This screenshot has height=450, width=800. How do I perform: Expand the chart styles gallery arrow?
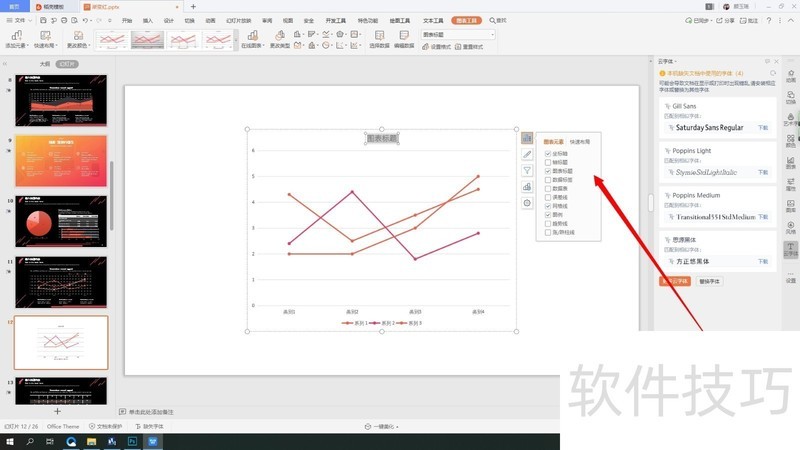point(236,40)
